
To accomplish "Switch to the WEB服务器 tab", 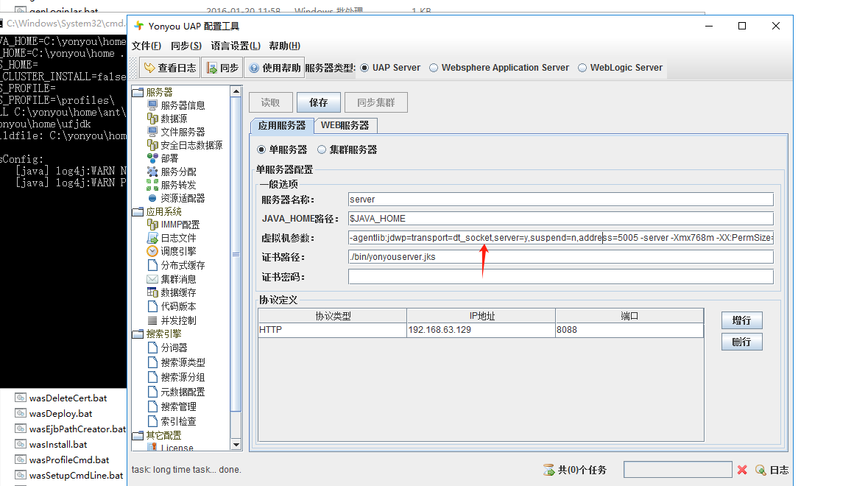I will 345,126.
